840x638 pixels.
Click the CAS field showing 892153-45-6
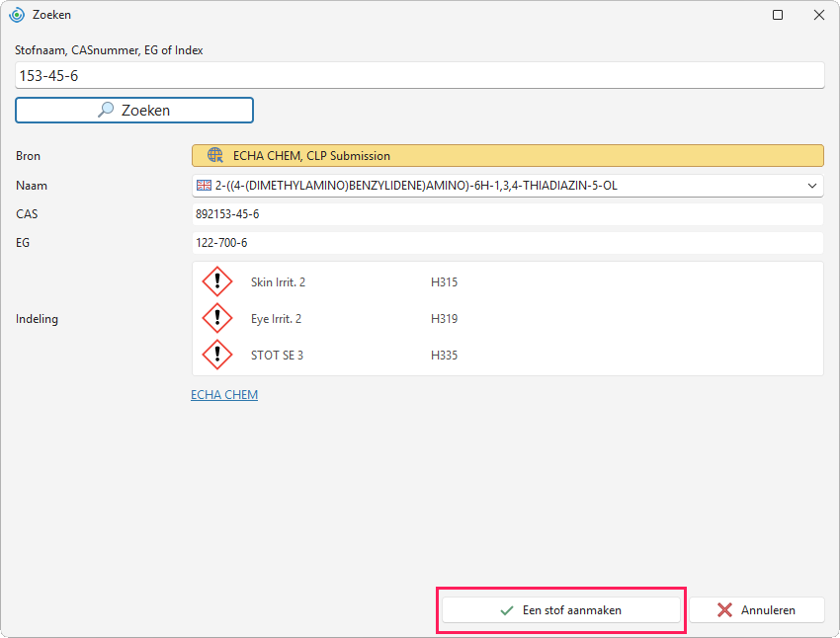[507, 214]
